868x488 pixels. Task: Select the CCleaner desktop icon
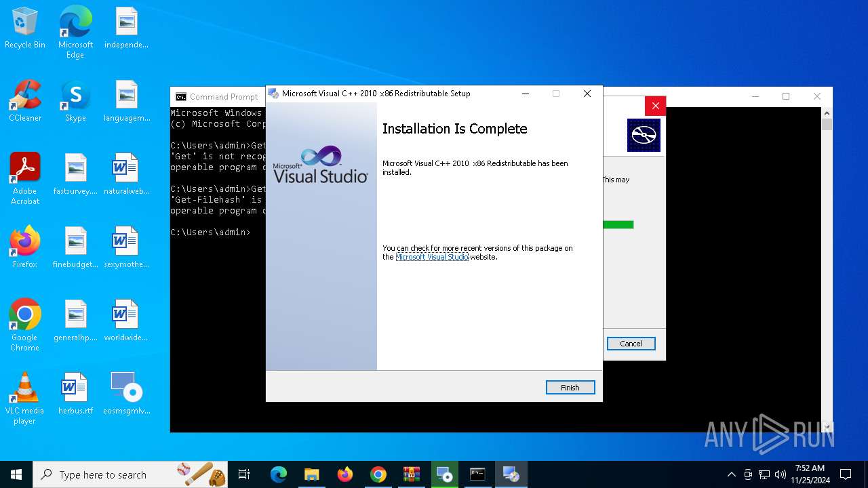[x=25, y=101]
